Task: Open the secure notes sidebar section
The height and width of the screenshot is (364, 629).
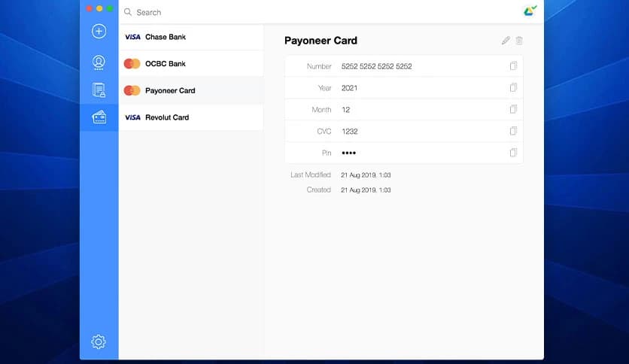Action: 99,89
